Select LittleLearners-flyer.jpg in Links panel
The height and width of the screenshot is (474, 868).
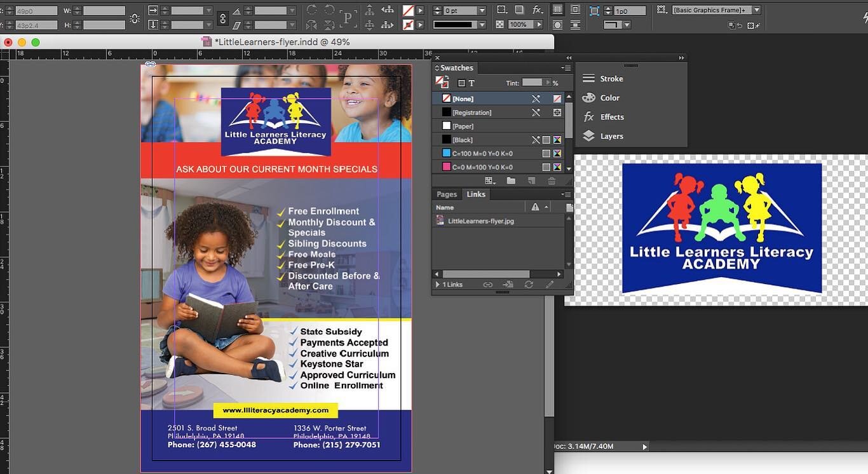(499, 221)
